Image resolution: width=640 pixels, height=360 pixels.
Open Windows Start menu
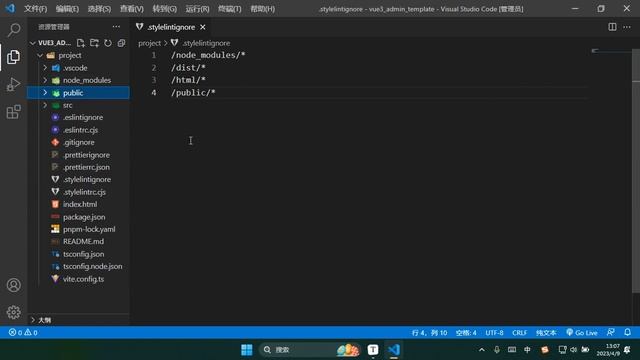point(247,350)
